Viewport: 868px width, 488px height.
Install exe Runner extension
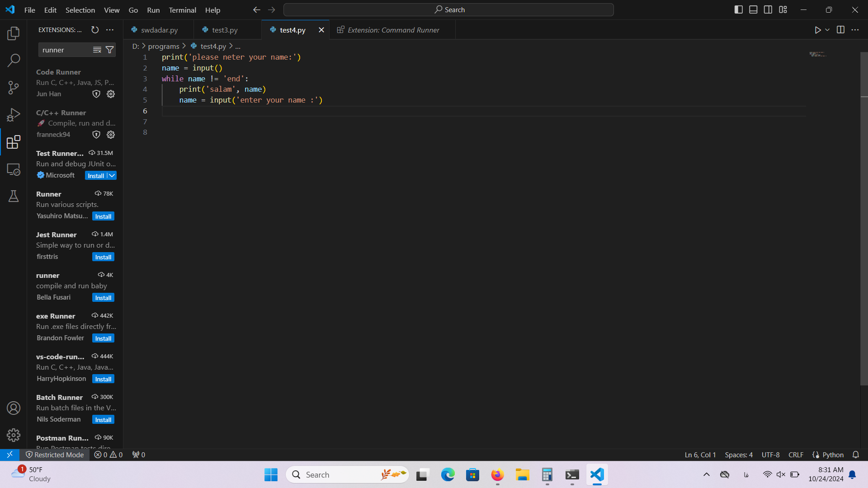click(103, 338)
